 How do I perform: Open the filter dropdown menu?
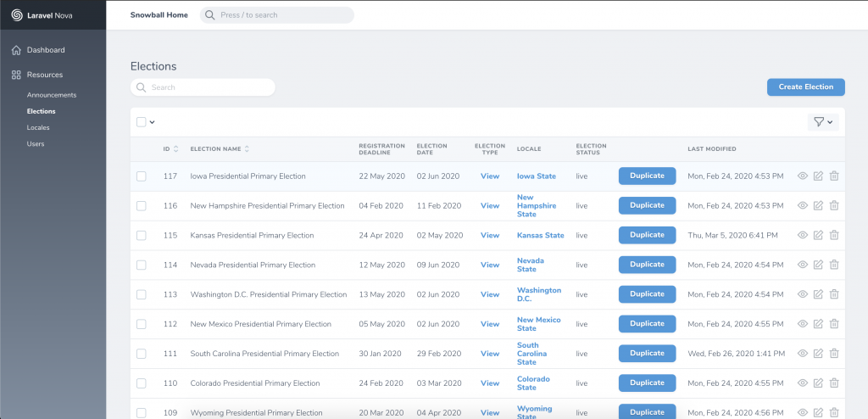823,122
